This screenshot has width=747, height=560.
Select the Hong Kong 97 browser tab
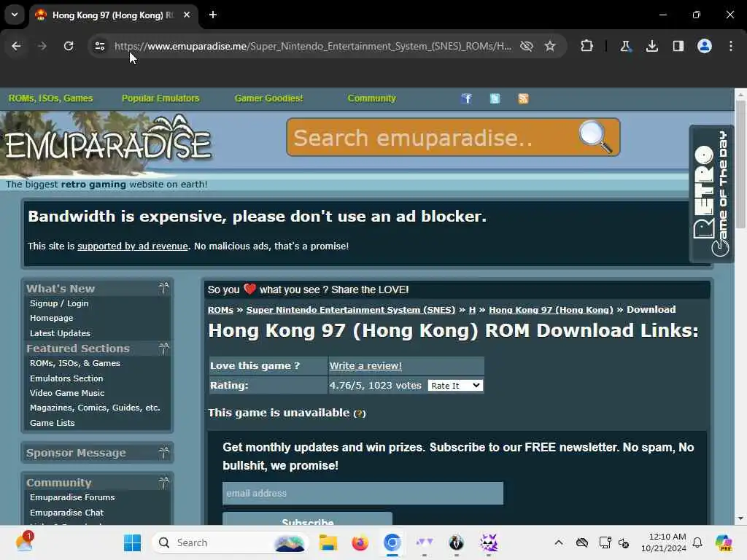[x=113, y=15]
